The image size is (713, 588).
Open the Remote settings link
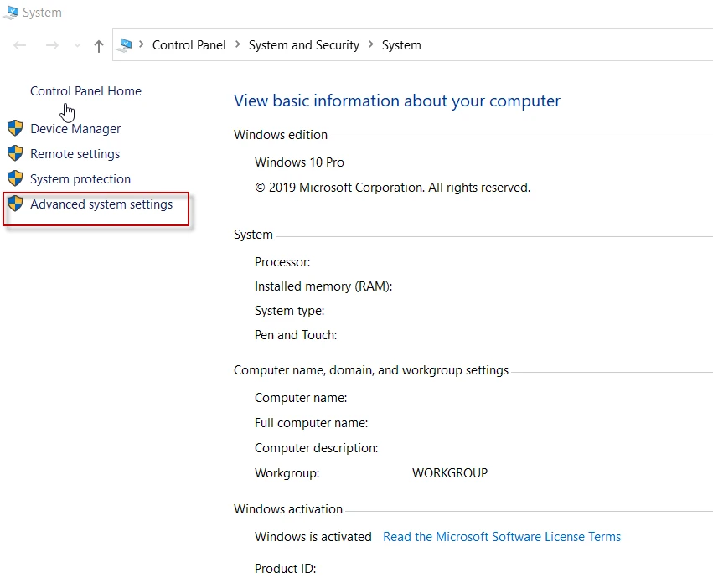[x=75, y=154]
